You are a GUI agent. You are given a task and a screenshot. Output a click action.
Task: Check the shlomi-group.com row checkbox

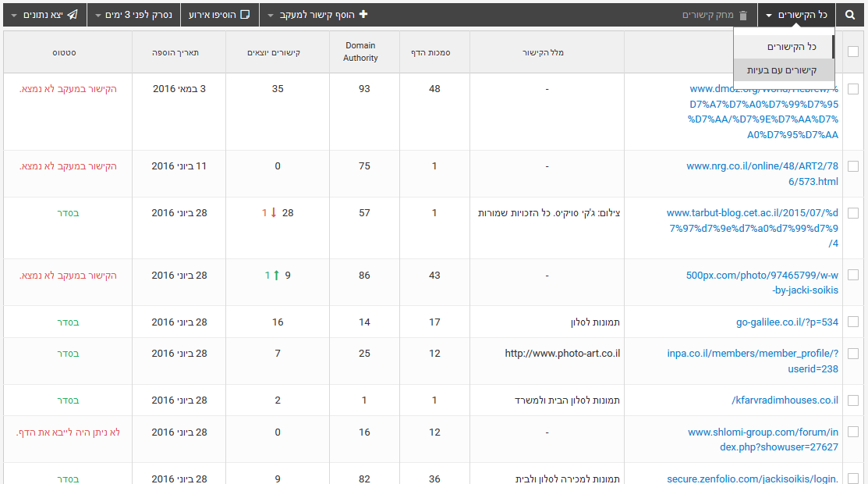click(853, 432)
